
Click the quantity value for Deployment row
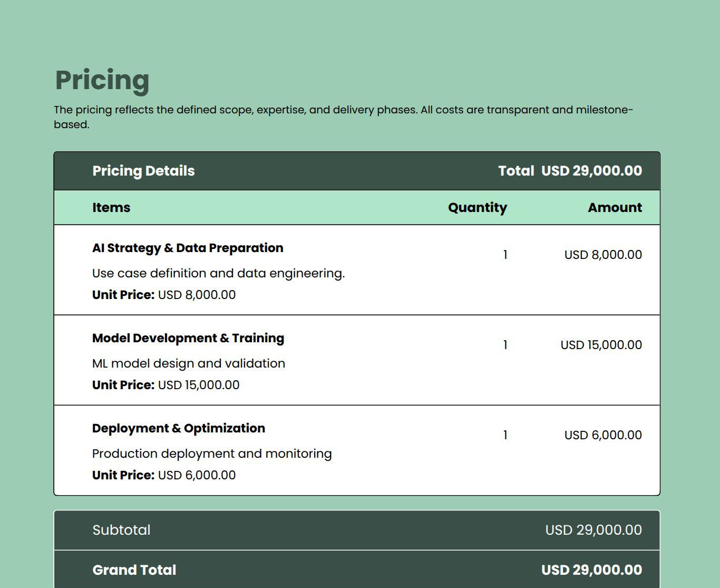[505, 435]
